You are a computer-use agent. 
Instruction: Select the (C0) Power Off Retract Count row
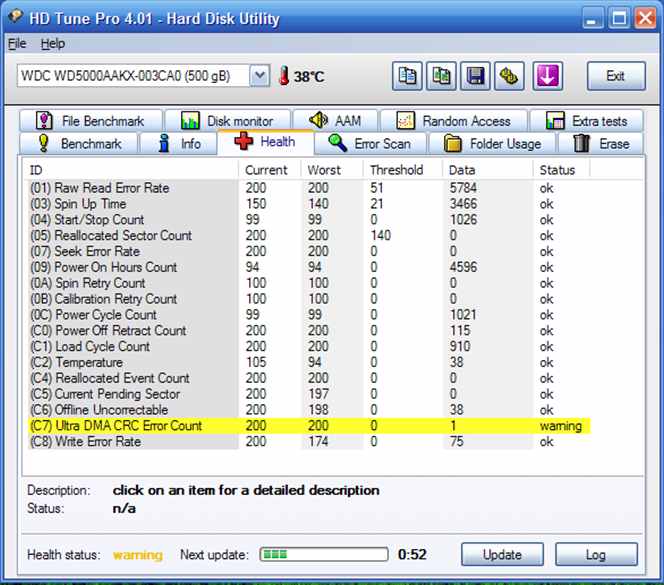point(309,331)
